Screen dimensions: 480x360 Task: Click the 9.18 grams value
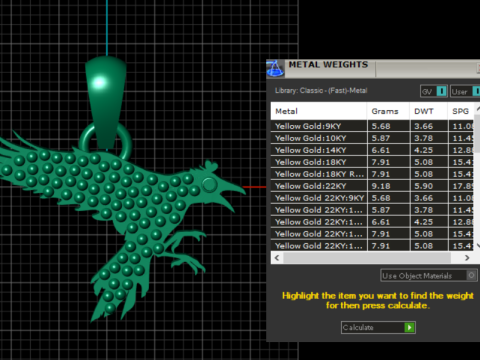381,186
